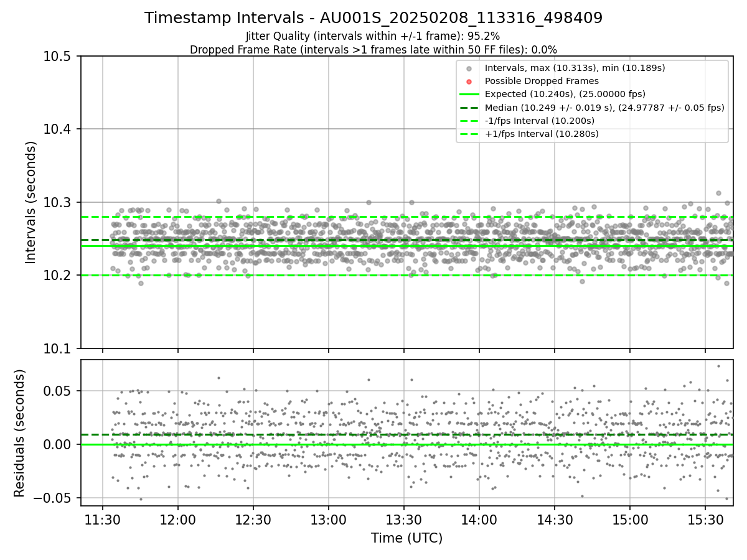Click the 13:30 time tick label
Image resolution: width=747 pixels, height=560 pixels.
point(404,518)
